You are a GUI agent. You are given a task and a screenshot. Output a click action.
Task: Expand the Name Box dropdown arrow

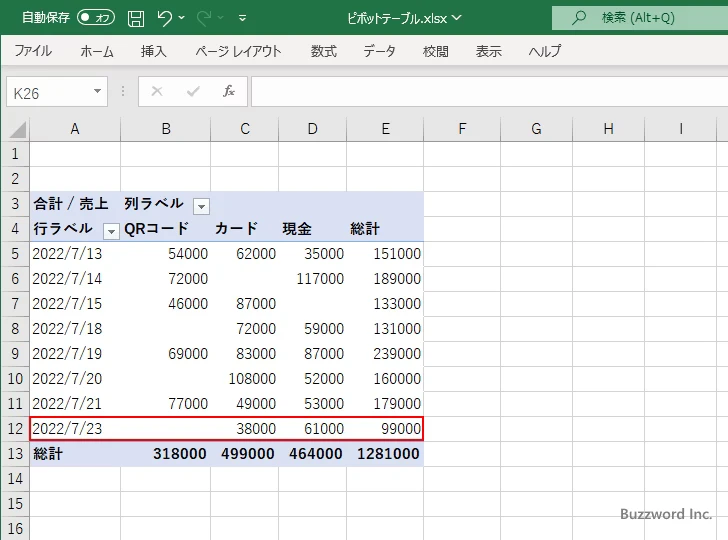[98, 91]
